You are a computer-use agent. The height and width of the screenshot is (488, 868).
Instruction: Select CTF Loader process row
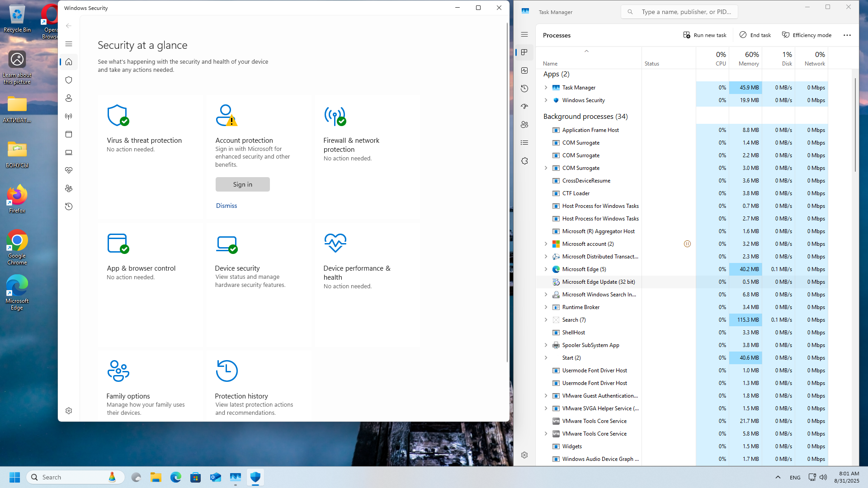(x=682, y=193)
